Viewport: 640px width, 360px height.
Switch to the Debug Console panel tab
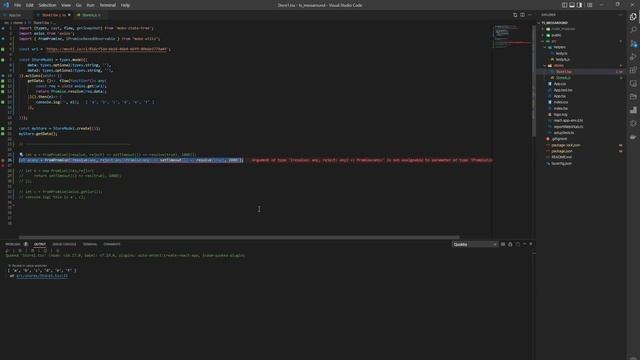click(64, 244)
